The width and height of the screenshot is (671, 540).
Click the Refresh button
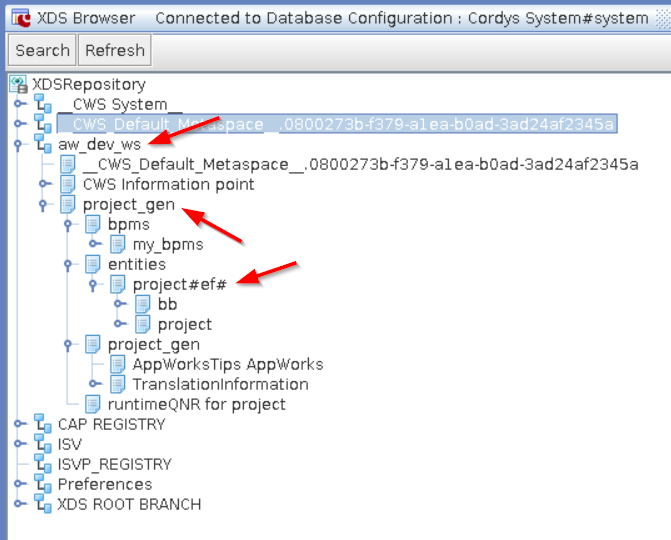coord(115,50)
